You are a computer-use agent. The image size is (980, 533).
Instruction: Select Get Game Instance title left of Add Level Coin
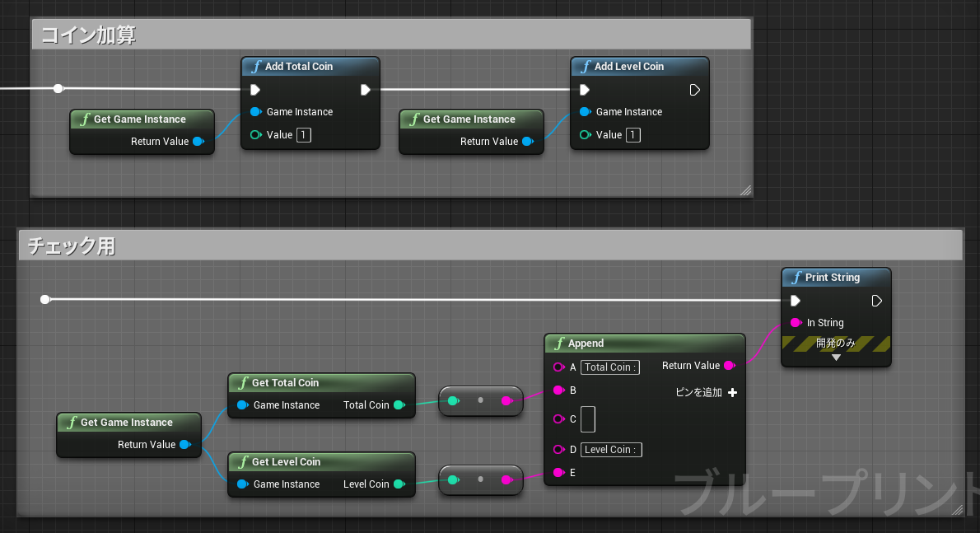(469, 119)
